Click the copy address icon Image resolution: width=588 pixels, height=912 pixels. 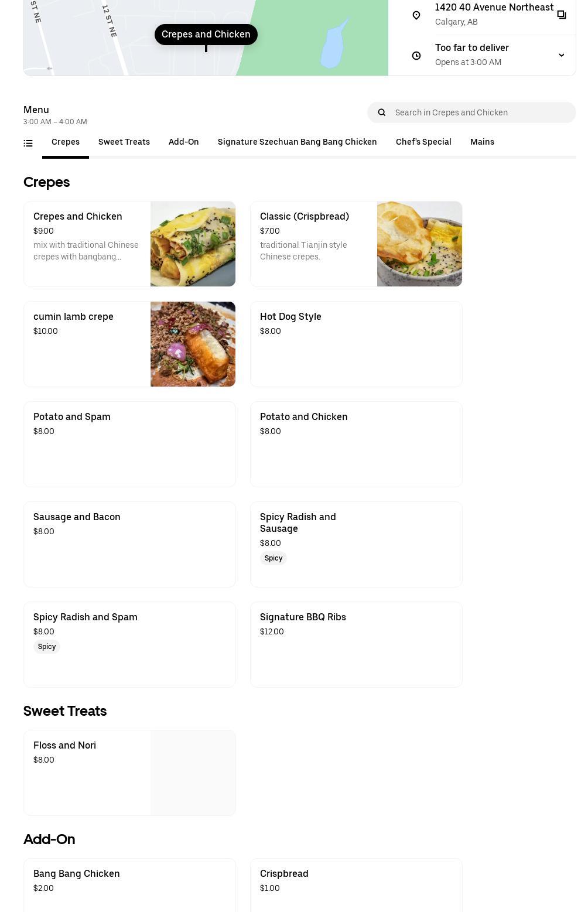pyautogui.click(x=561, y=15)
